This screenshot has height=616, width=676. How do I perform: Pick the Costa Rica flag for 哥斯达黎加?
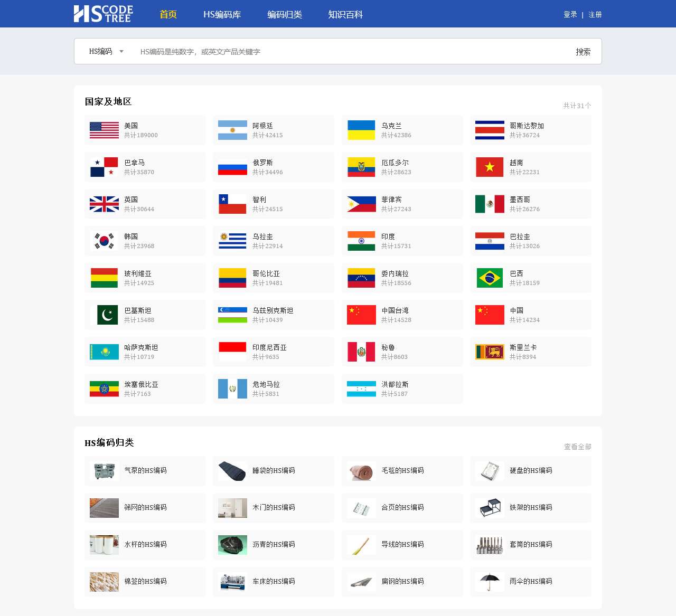490,130
